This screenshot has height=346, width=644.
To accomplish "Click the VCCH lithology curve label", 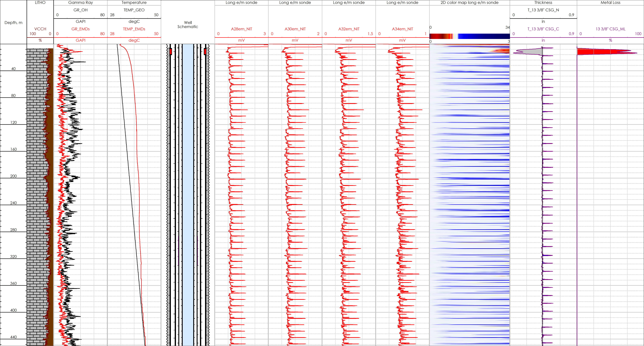I will (40, 29).
